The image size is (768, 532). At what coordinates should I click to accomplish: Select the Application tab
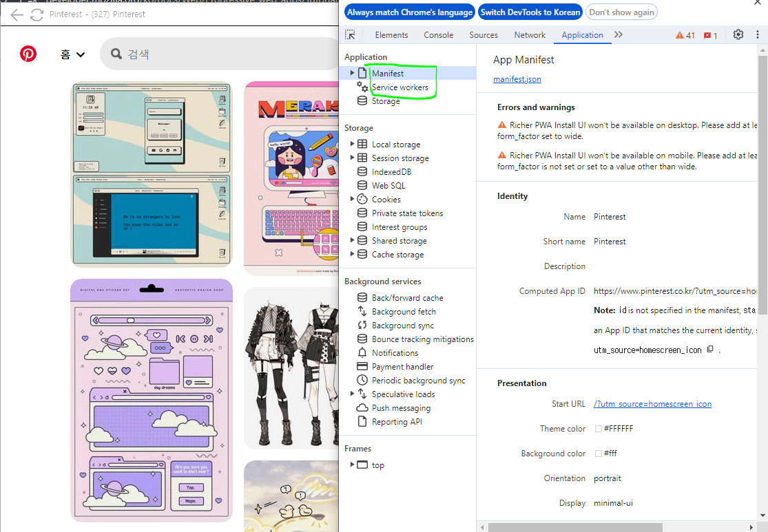point(582,35)
